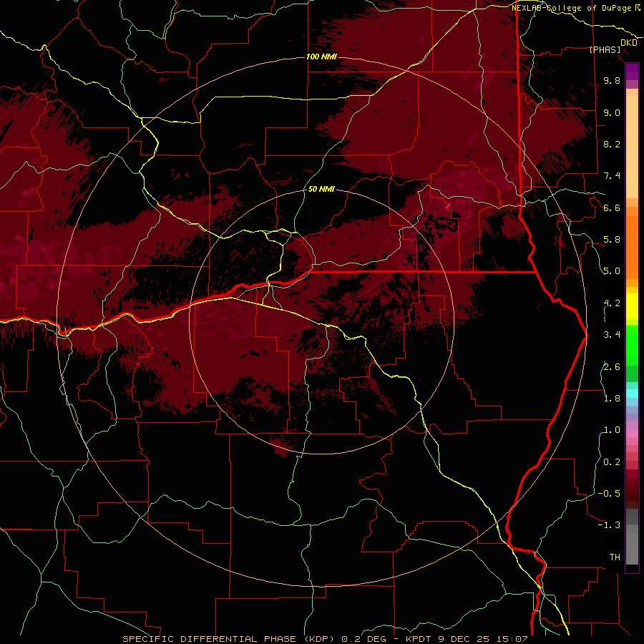Click the 4.2 scale value

click(612, 303)
